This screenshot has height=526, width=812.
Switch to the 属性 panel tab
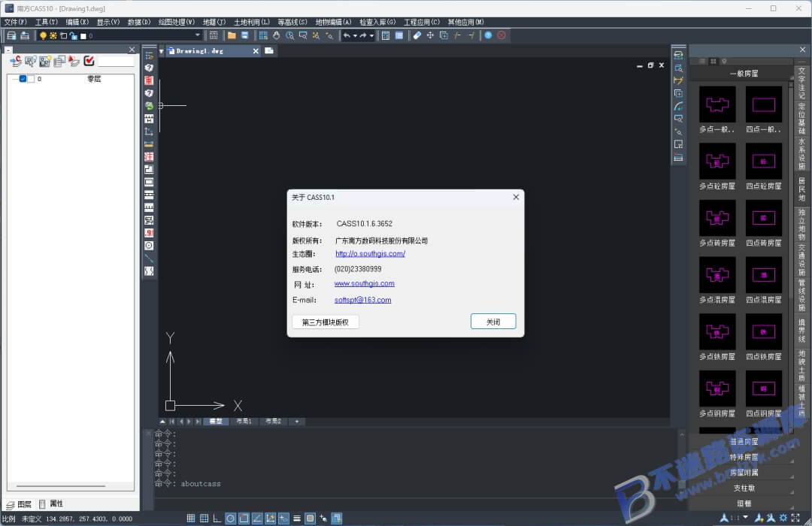coord(51,503)
